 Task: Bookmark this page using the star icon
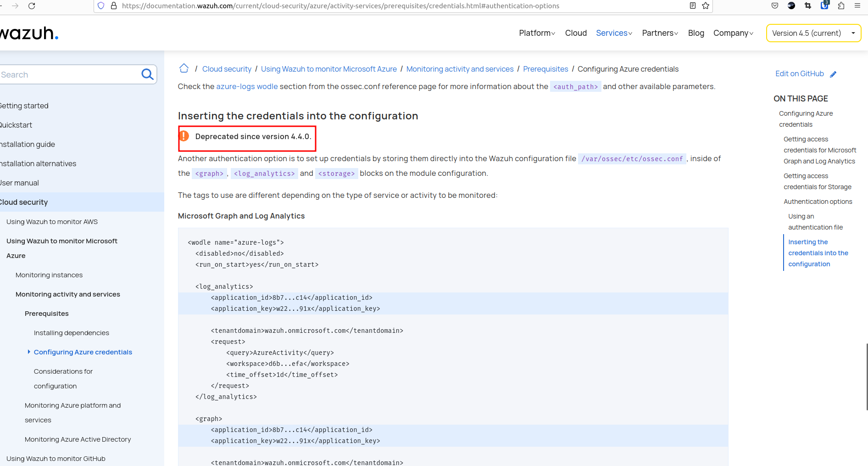pyautogui.click(x=705, y=6)
